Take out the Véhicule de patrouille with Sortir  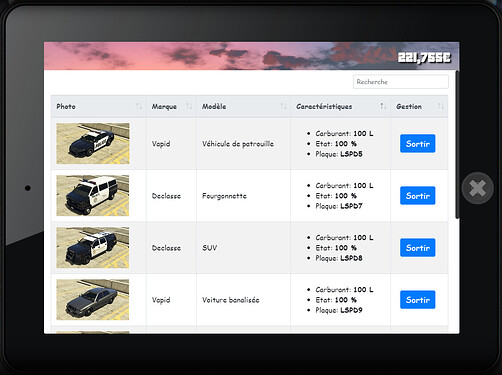[418, 144]
